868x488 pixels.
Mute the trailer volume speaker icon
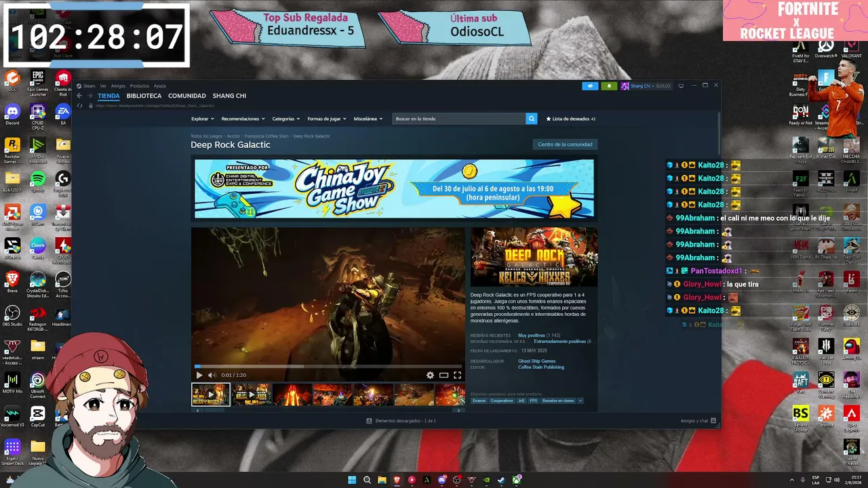tap(212, 375)
